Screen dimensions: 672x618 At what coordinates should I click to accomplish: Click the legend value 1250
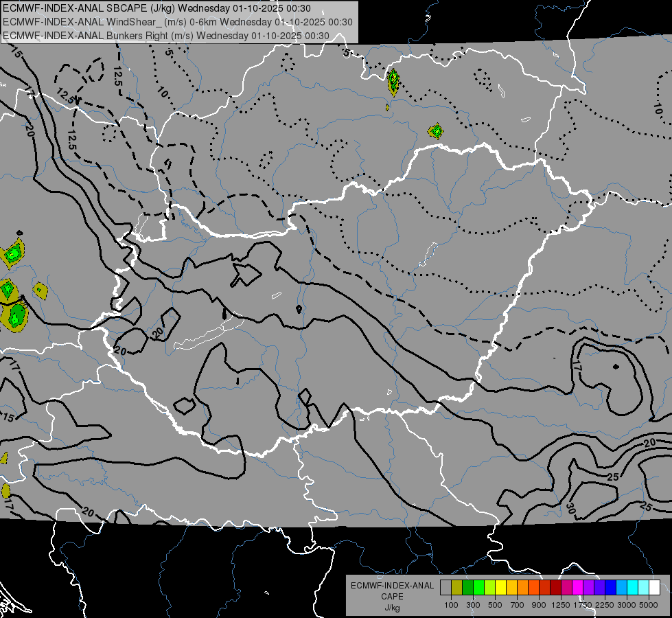(561, 605)
